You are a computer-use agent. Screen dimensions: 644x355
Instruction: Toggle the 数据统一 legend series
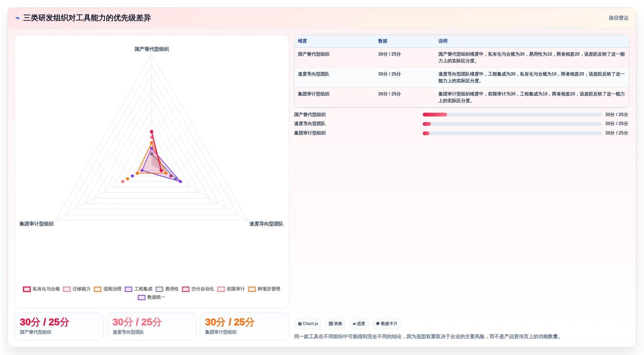coord(152,297)
